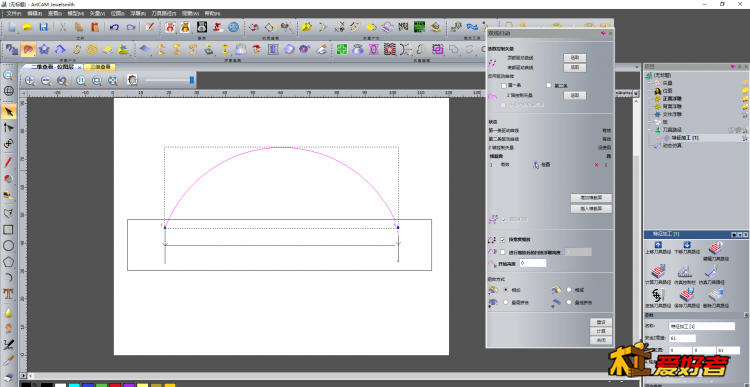Screen dimensions: 750x387
Task: Select the node editing tool
Action: pyautogui.click(x=9, y=127)
